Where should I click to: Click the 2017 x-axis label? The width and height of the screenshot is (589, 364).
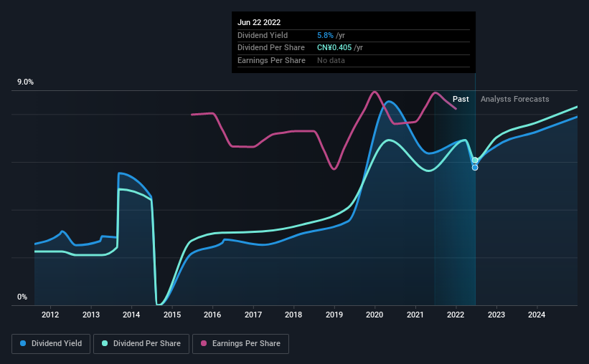(x=253, y=315)
